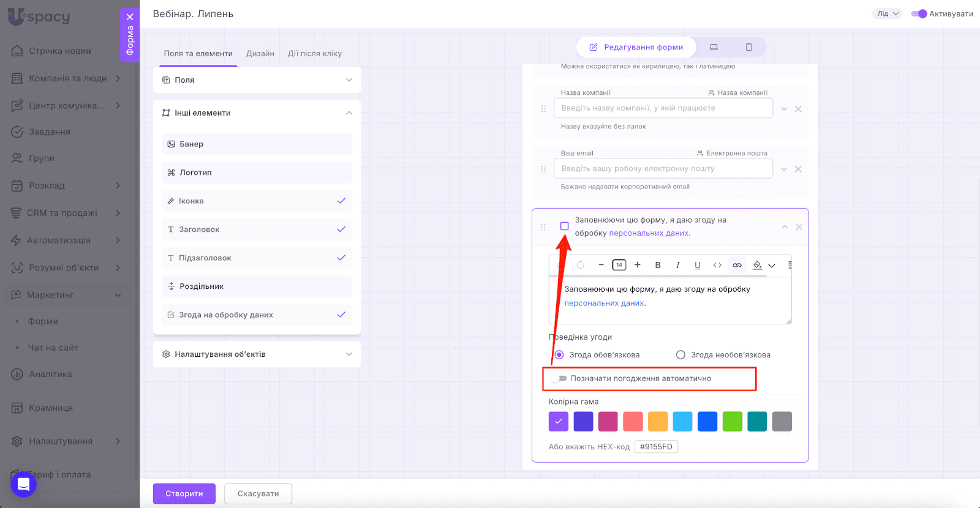Open the Дії після кліку tab
Image resolution: width=980 pixels, height=508 pixels.
tap(315, 54)
